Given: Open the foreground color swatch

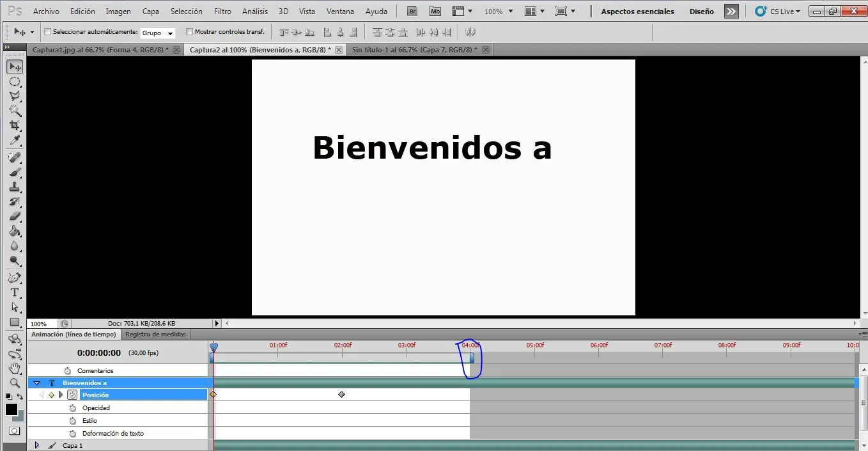Looking at the screenshot, I should pos(11,409).
